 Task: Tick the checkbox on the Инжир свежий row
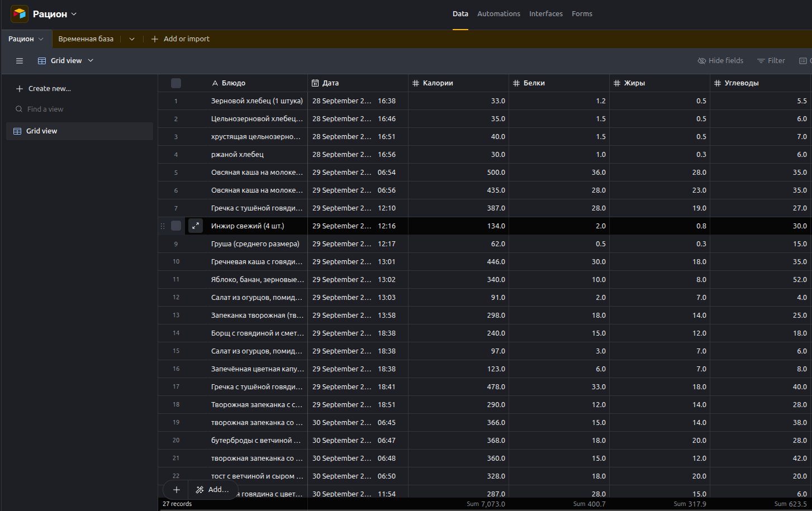(x=176, y=226)
